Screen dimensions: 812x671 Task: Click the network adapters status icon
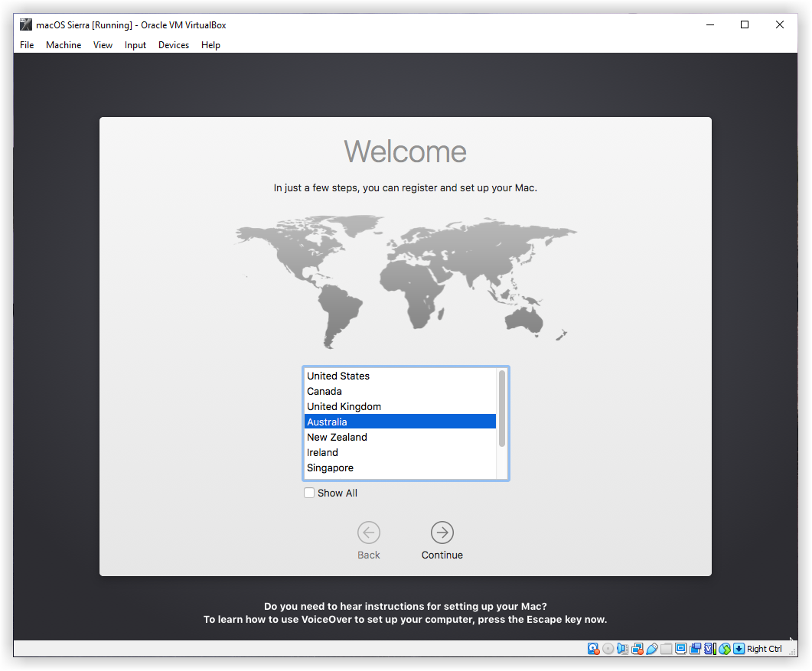click(638, 649)
